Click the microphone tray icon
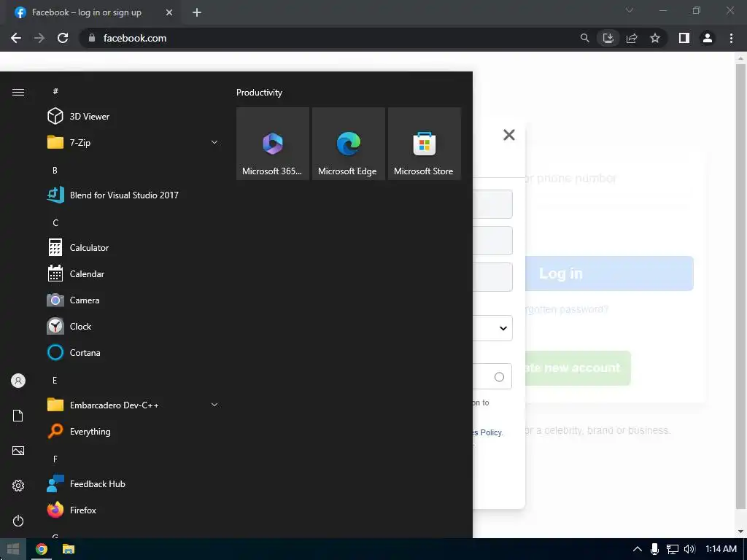This screenshot has height=560, width=747. (654, 549)
